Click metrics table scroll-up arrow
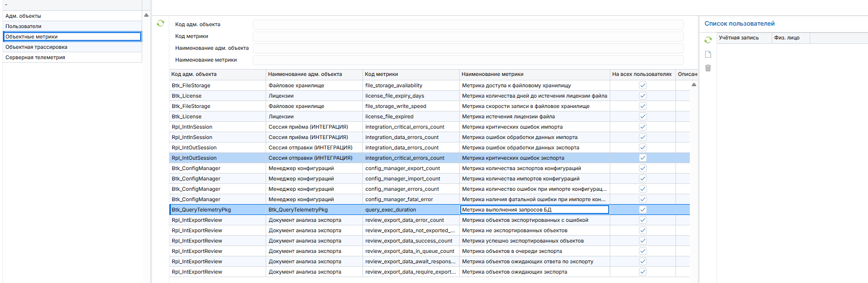The image size is (868, 283). [x=694, y=85]
